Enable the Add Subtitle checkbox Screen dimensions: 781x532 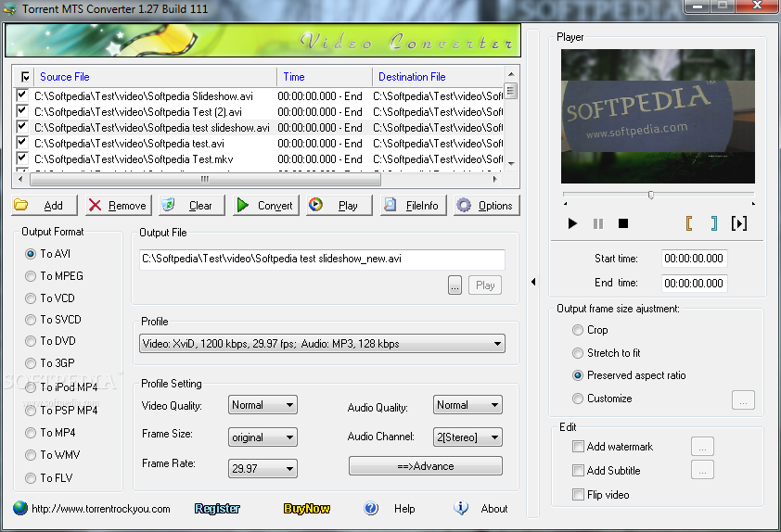click(x=578, y=470)
